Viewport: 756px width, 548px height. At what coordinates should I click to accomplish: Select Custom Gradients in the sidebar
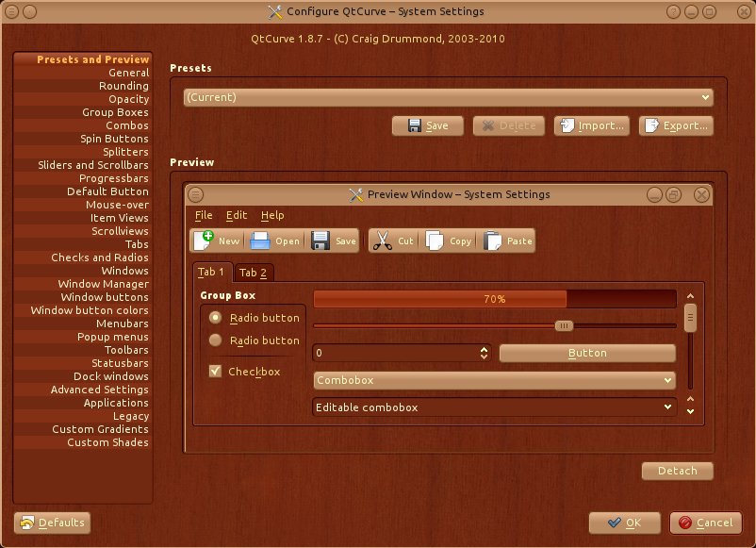(x=83, y=429)
